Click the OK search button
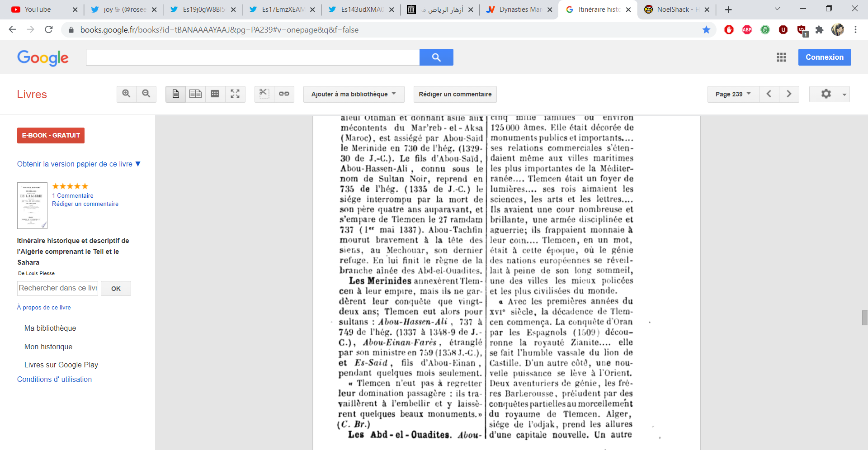This screenshot has width=868, height=466. tap(116, 288)
